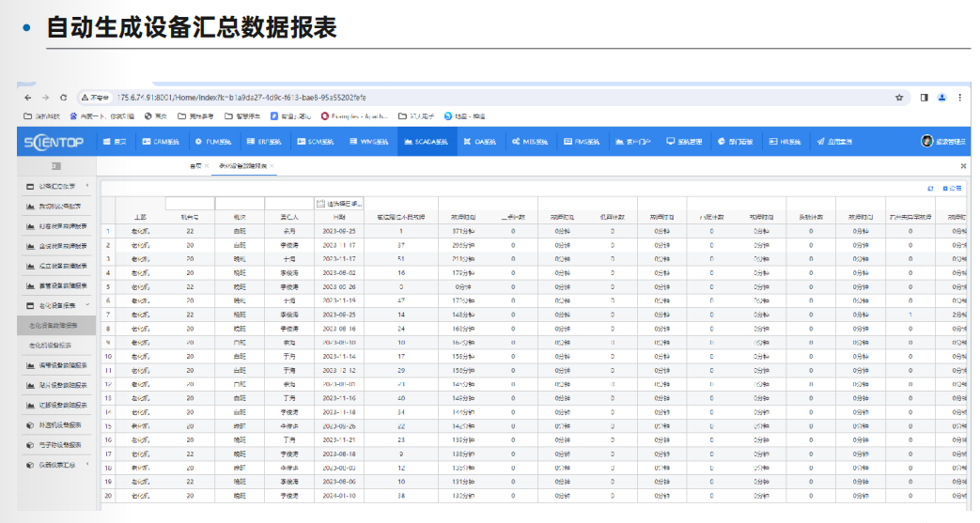Open the FMS system in the navbar
Screen dimensions: 980x523
click(582, 142)
